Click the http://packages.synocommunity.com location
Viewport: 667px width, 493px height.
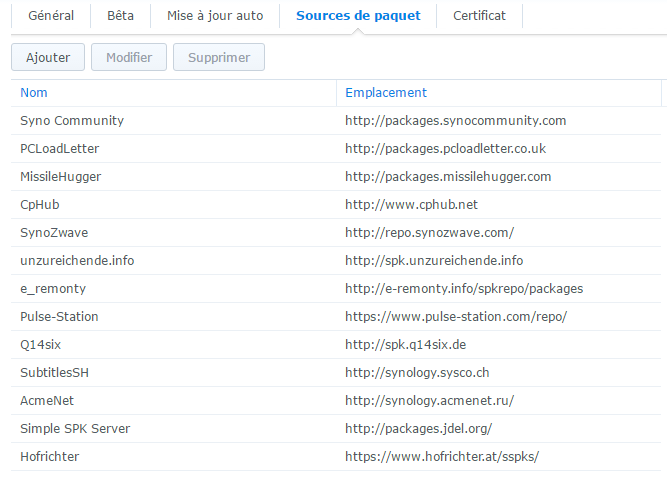pyautogui.click(x=456, y=121)
